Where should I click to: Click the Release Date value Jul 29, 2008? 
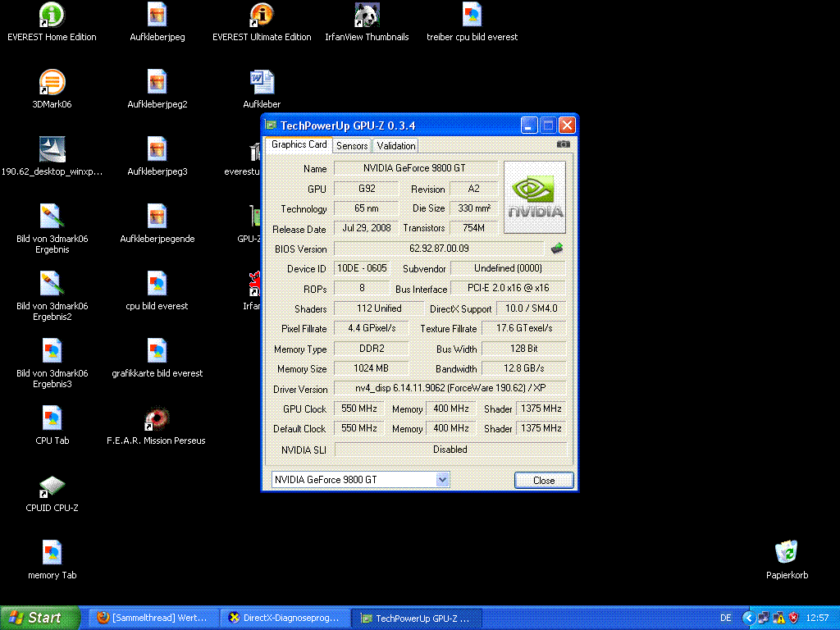(x=367, y=228)
